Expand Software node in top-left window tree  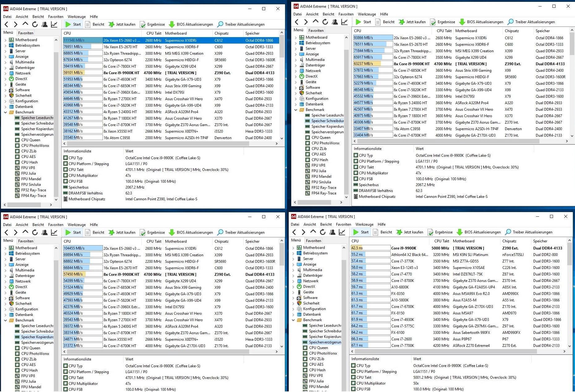5,90
